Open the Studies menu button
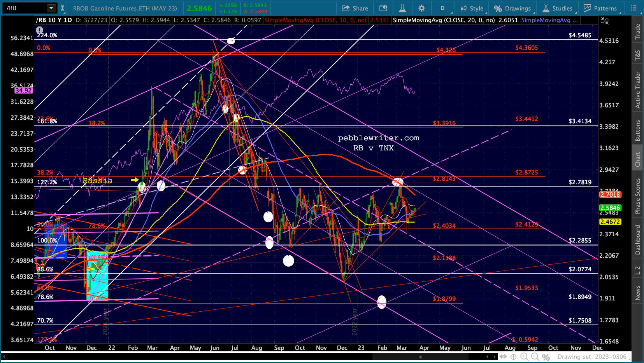Image resolution: width=644 pixels, height=363 pixels. pos(558,8)
